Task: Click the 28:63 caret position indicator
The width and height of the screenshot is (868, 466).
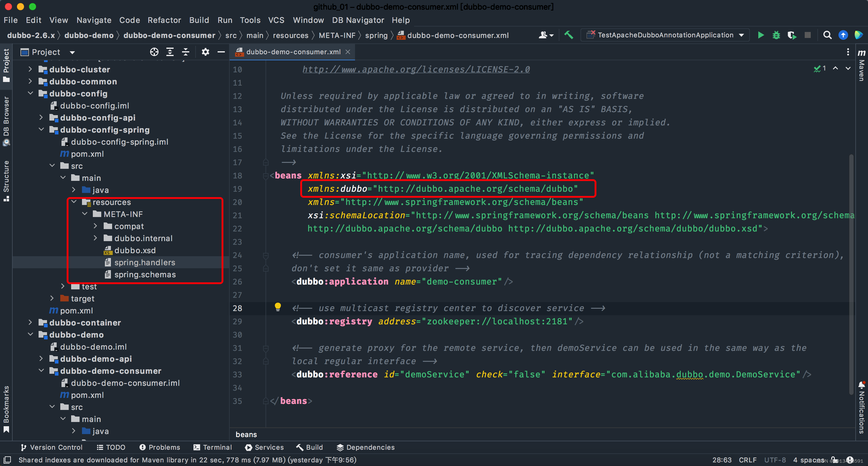Action: pos(722,460)
